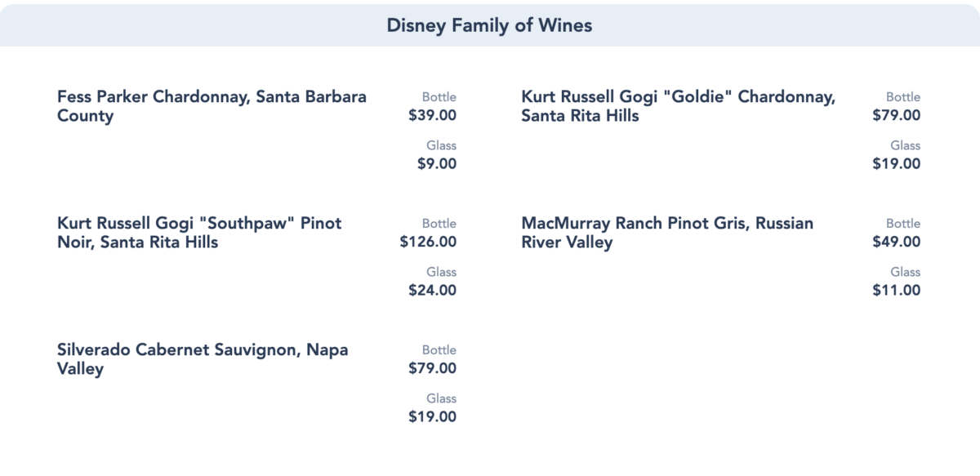
Task: Click the $39.00 bottle price
Action: tap(432, 115)
